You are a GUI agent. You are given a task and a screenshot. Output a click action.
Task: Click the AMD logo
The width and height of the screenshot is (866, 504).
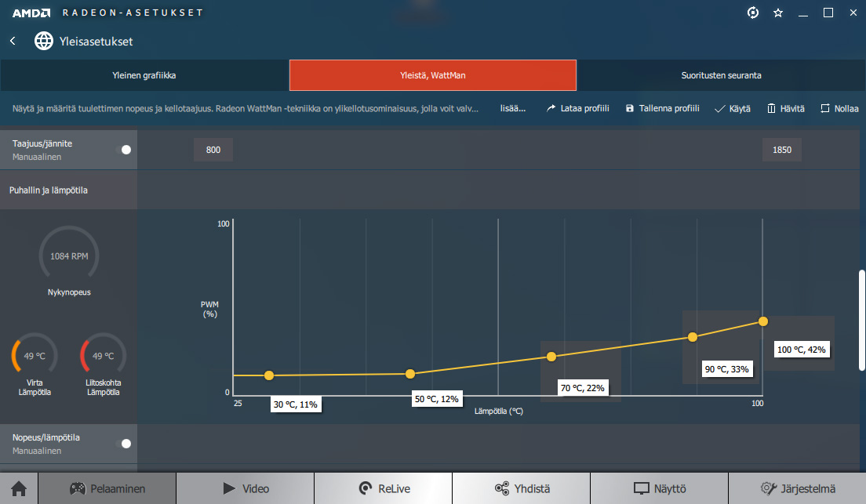coord(31,13)
